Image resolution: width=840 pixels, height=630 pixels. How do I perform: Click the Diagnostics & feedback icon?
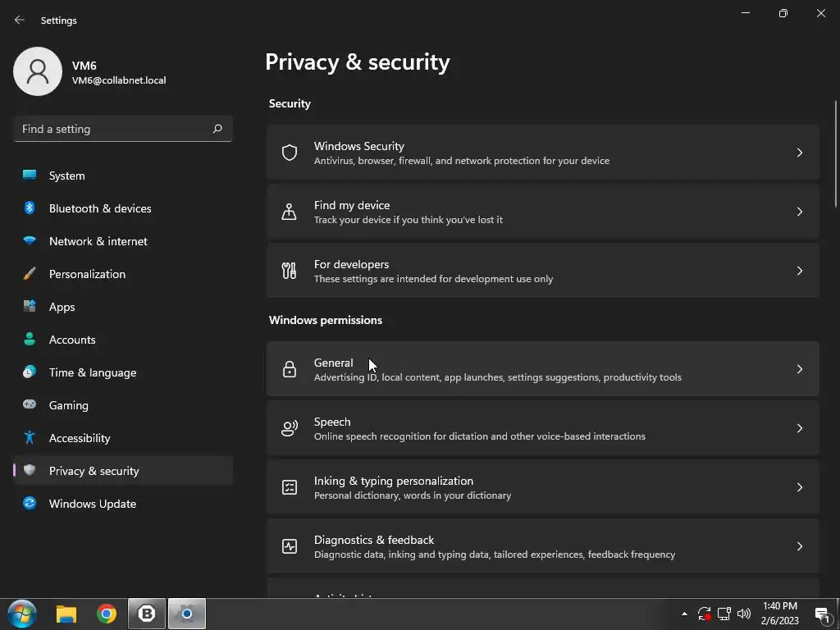(289, 546)
